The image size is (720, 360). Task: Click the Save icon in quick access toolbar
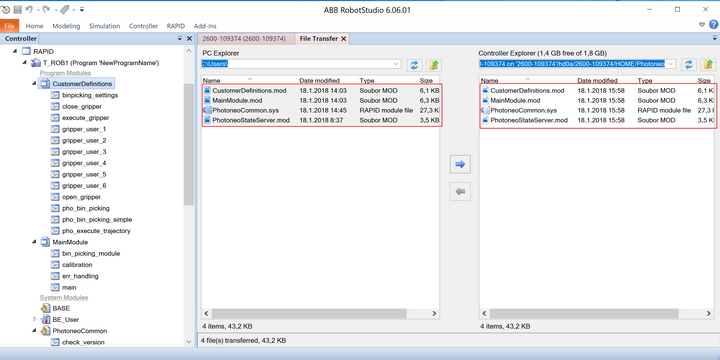pyautogui.click(x=17, y=9)
